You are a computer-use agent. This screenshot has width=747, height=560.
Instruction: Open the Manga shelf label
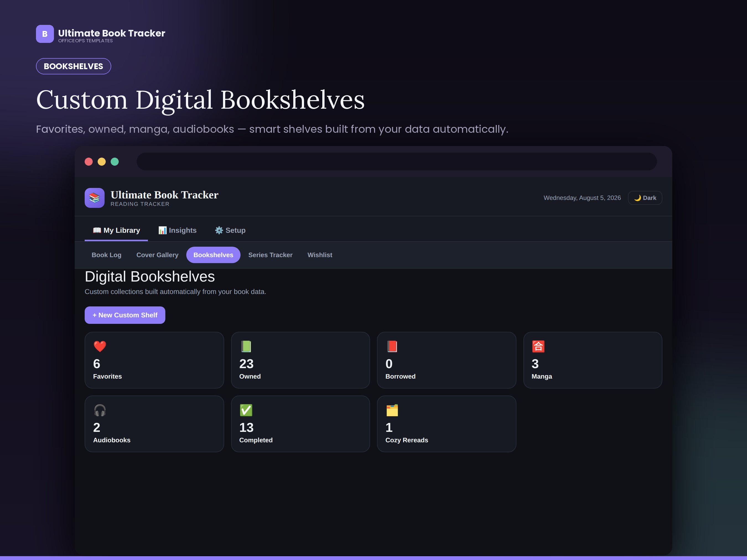542,376
